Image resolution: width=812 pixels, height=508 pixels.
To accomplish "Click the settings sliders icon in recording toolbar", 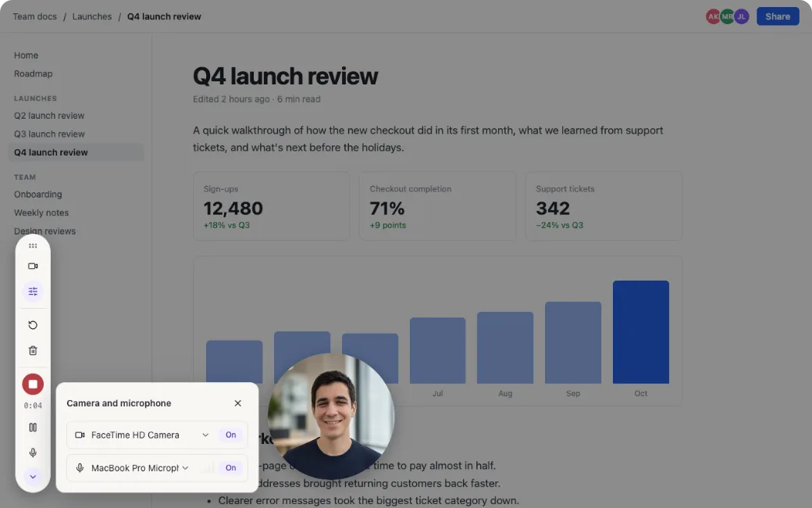I will click(33, 292).
